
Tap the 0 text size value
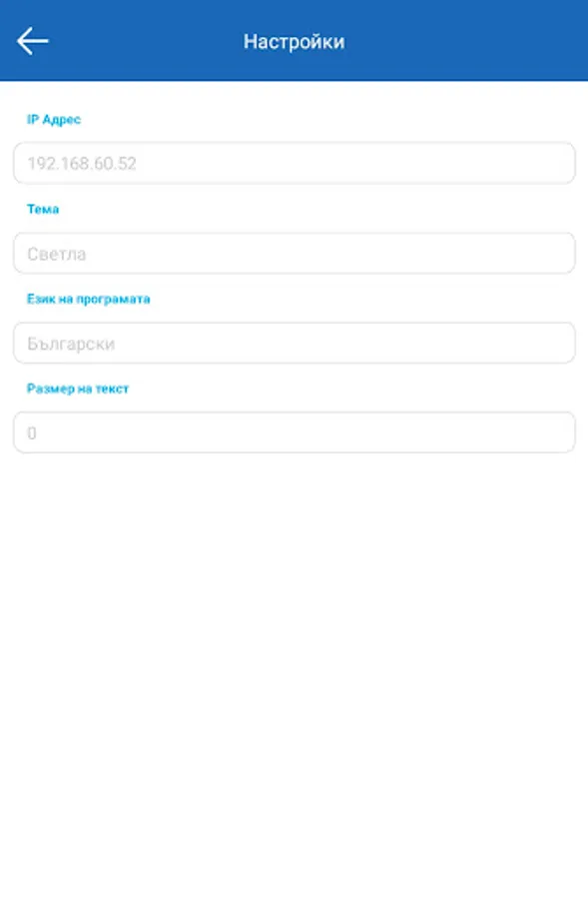[x=32, y=433]
